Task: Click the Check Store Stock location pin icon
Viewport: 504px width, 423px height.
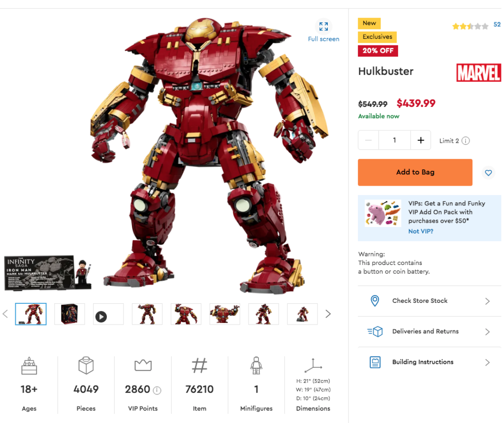Action: click(375, 300)
